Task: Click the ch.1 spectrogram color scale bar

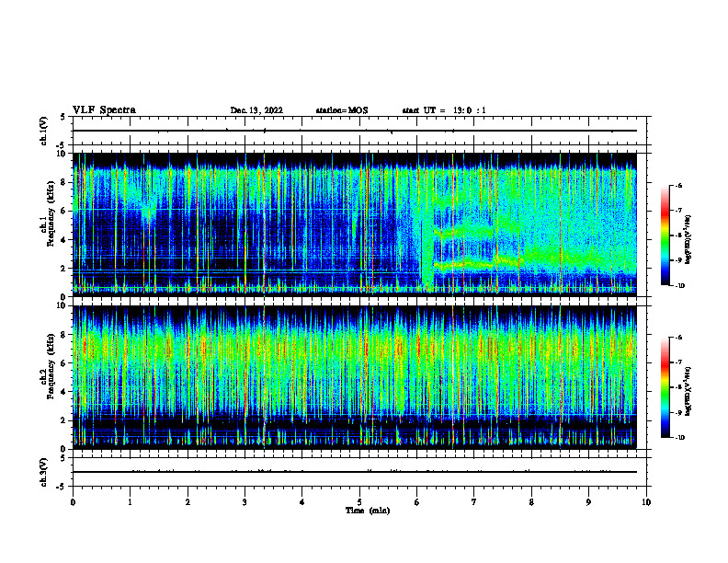Action: (665, 236)
